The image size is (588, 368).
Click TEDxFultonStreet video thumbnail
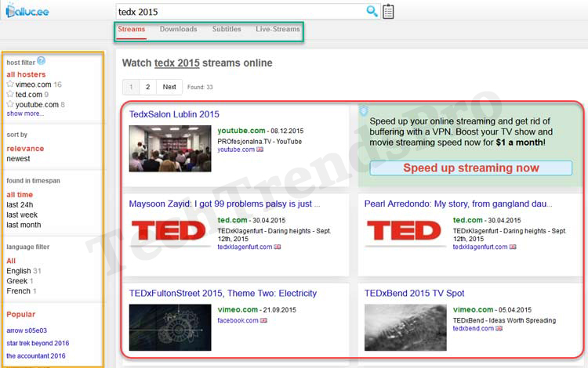coord(170,327)
